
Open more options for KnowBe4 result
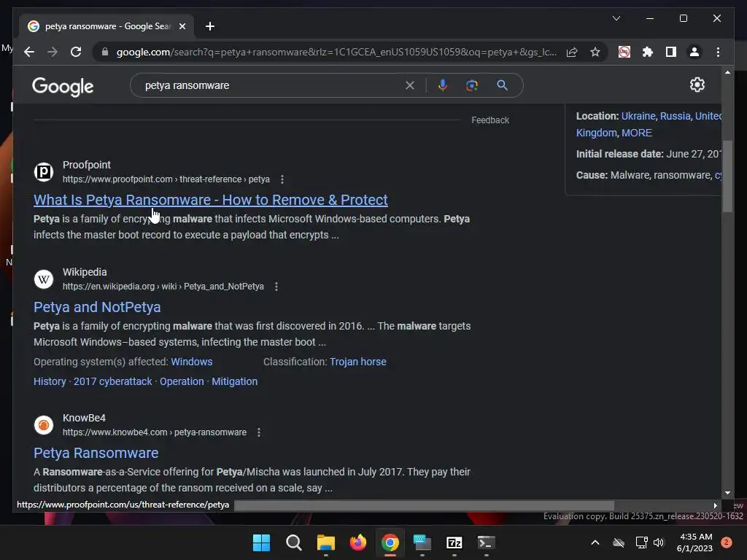(x=259, y=432)
